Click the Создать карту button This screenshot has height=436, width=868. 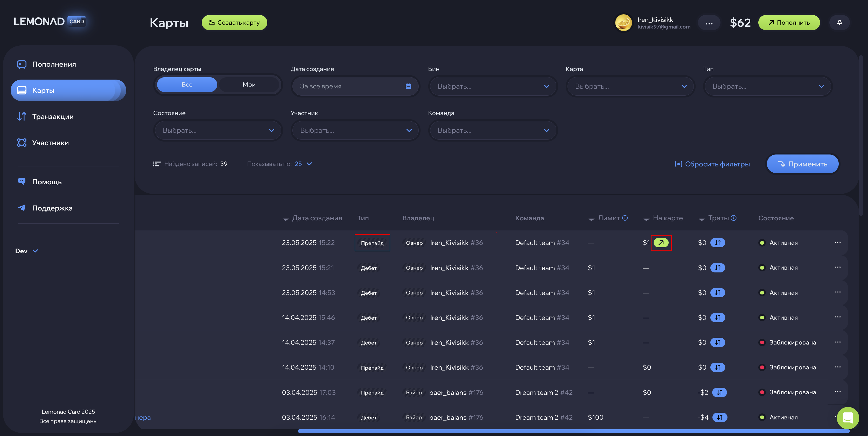click(234, 23)
